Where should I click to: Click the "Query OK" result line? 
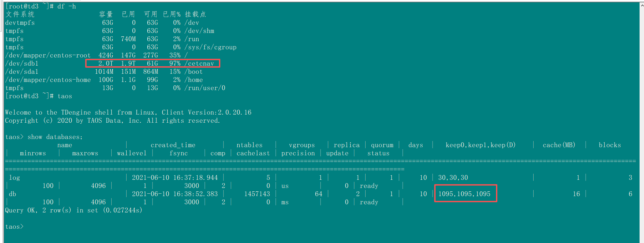[x=73, y=210]
